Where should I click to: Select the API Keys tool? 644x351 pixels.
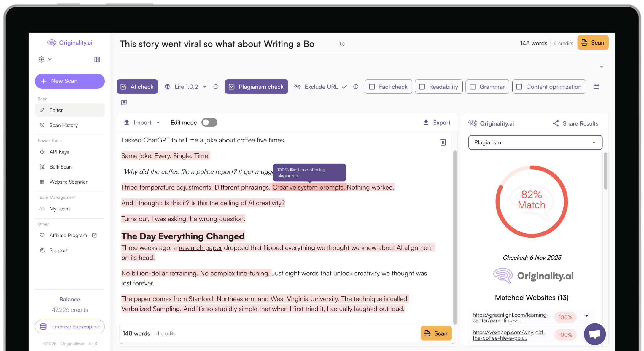pyautogui.click(x=59, y=152)
